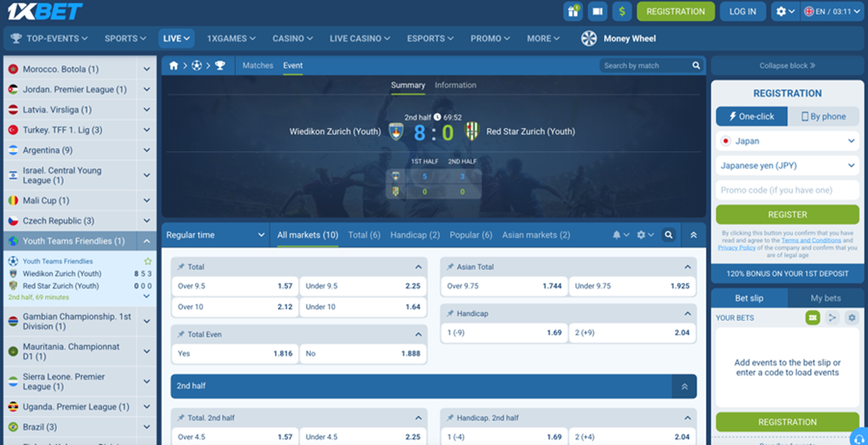Open the ESPORTS menu
The width and height of the screenshot is (868, 445).
pos(430,38)
